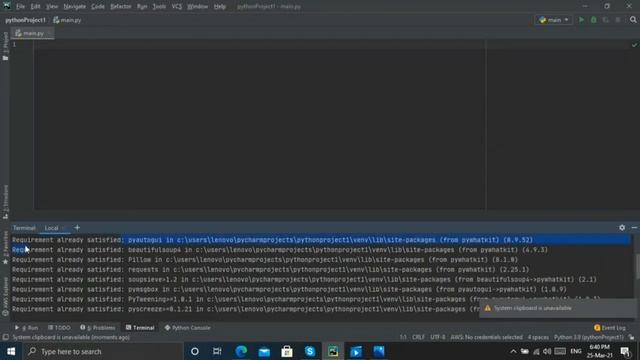The width and height of the screenshot is (640, 360).
Task: Click the green inspection checkmark in editor
Action: tap(634, 44)
